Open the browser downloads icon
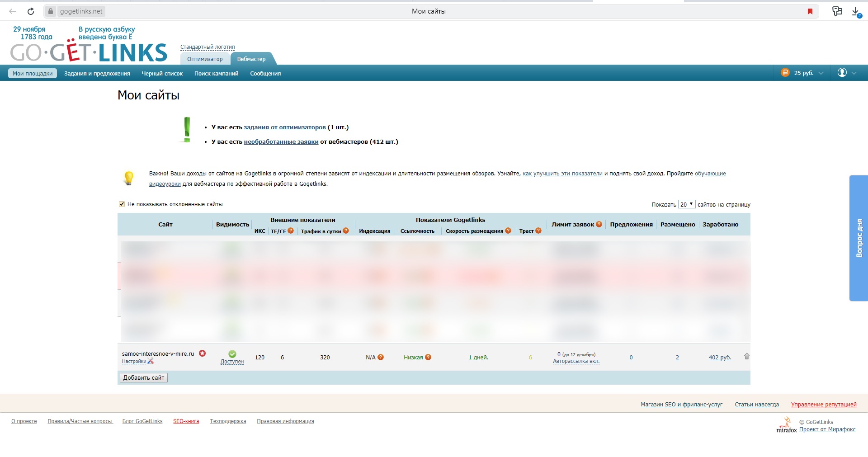 coord(856,12)
